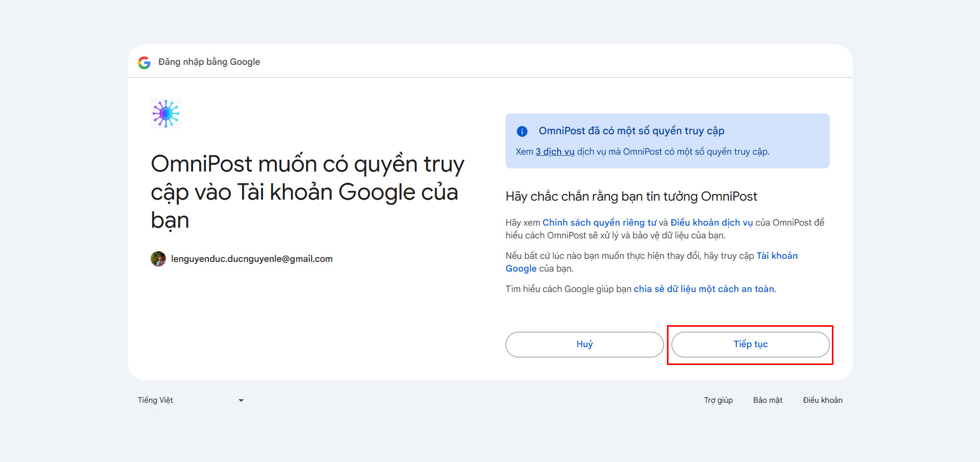980x462 pixels.
Task: Open the Điều khoản footer link
Action: point(823,400)
